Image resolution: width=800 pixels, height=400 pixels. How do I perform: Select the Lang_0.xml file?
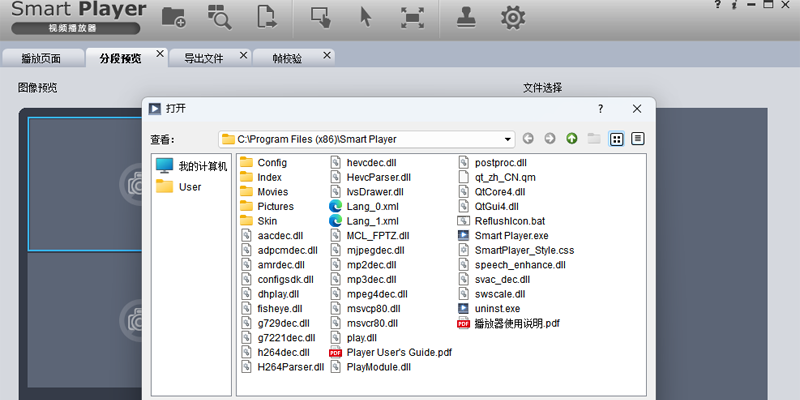[364, 207]
